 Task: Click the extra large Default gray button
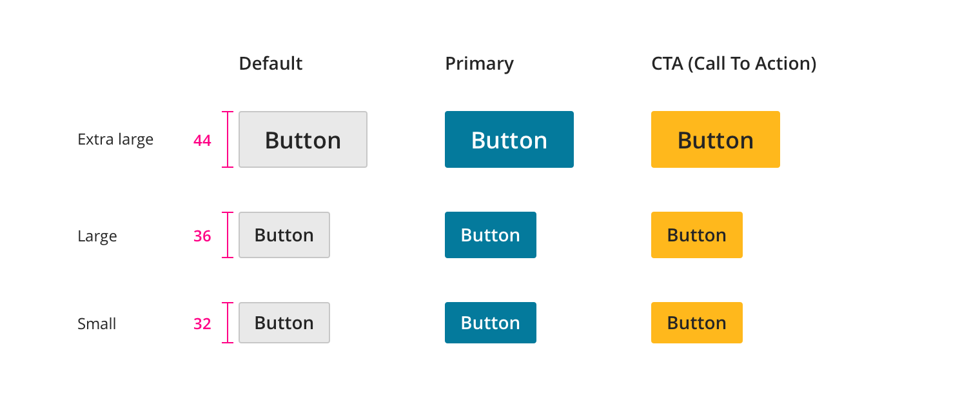[x=303, y=139]
